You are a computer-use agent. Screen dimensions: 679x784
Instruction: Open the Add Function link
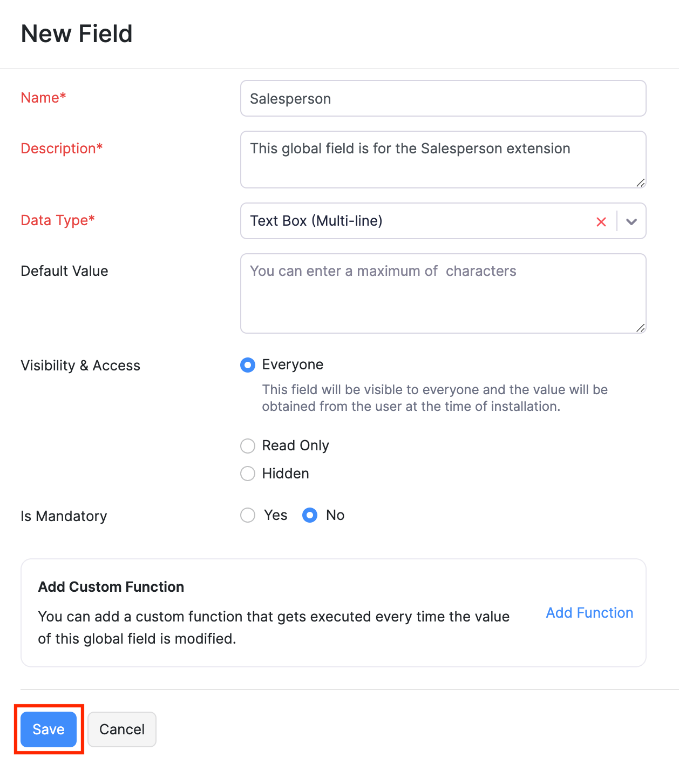tap(589, 613)
